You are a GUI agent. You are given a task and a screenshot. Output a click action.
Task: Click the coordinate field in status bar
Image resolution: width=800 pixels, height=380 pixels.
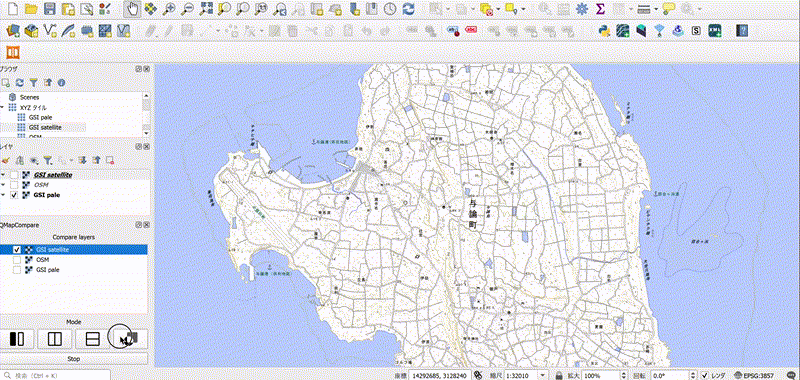point(440,375)
